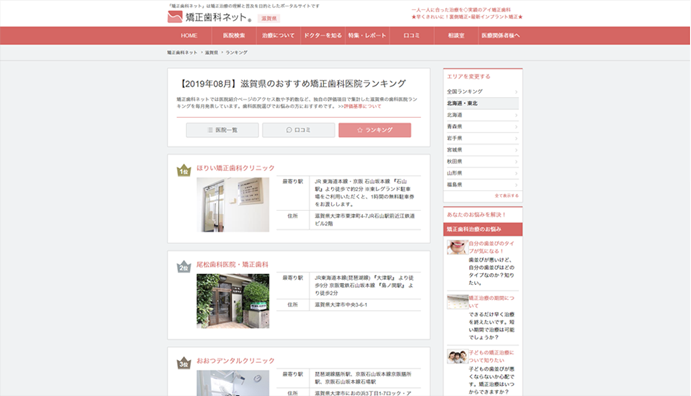Expand the 全国ランキング sidebar chevron
691x396 pixels.
click(516, 92)
